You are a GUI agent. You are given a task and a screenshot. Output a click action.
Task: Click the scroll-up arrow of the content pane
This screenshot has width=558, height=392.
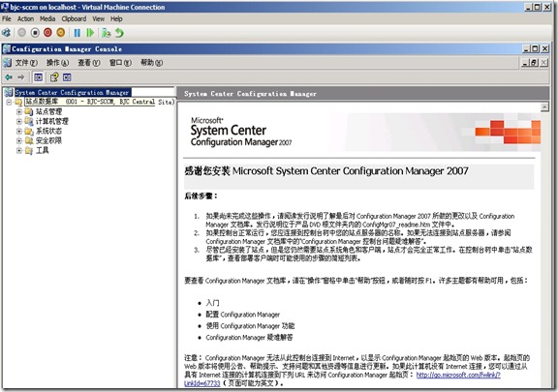pos(544,107)
